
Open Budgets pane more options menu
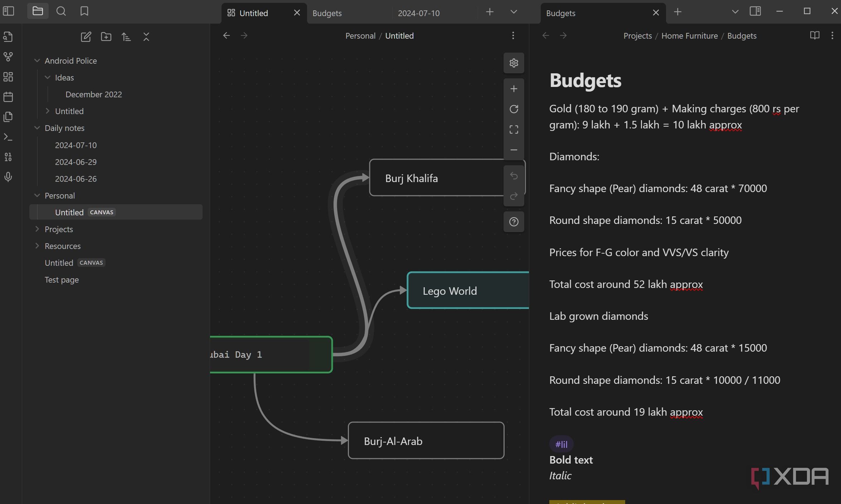(x=832, y=35)
